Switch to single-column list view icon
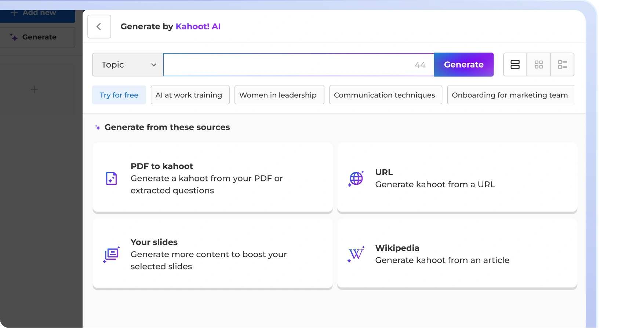The height and width of the screenshot is (328, 644). (515, 65)
